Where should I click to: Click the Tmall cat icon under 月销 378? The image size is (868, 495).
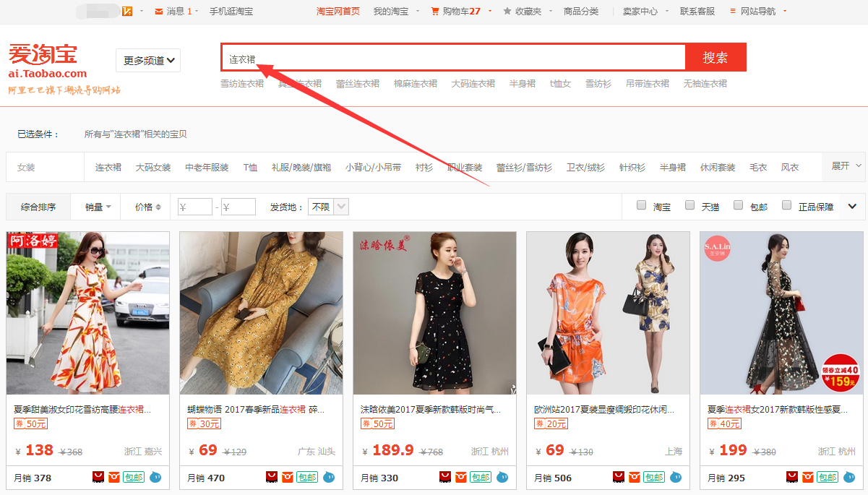point(98,477)
